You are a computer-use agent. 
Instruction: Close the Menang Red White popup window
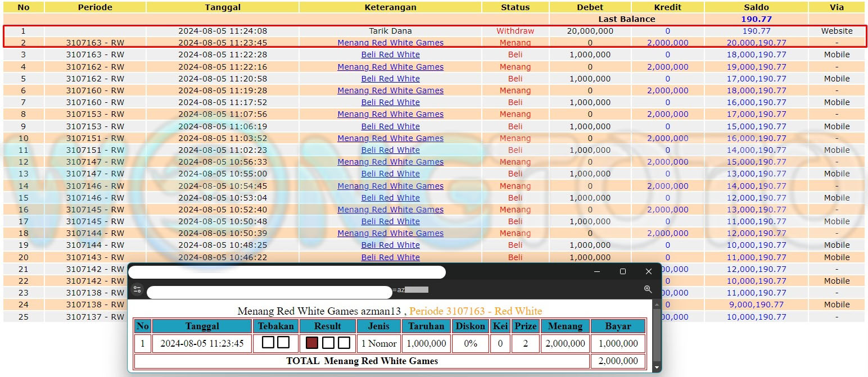click(648, 271)
